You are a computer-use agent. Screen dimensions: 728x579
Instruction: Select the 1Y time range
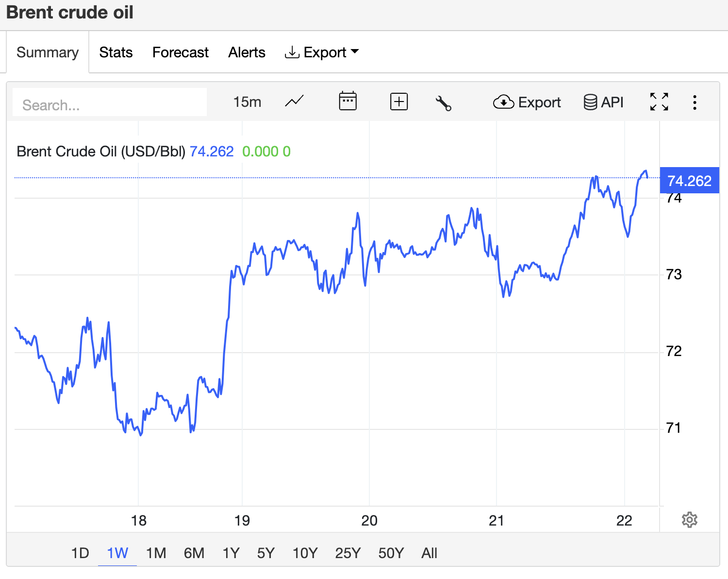pos(231,553)
